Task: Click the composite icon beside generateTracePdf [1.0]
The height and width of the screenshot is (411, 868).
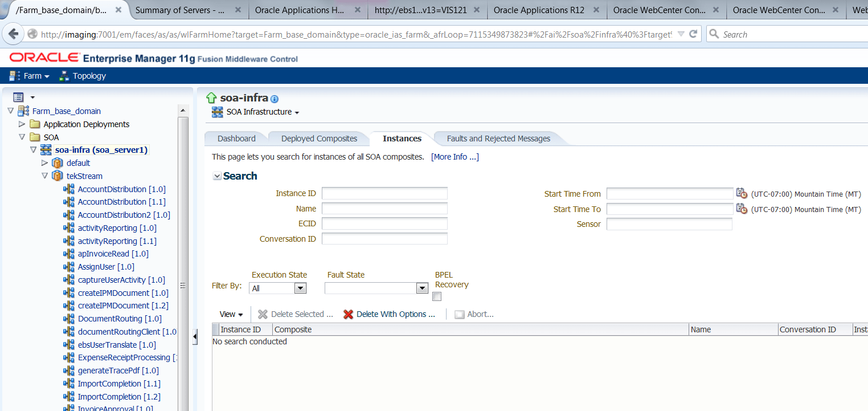Action: point(69,371)
